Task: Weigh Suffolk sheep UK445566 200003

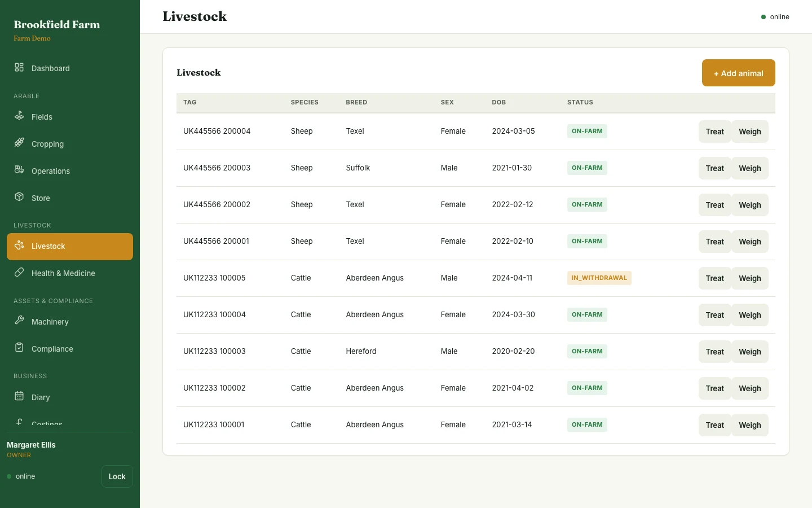Action: (x=750, y=168)
